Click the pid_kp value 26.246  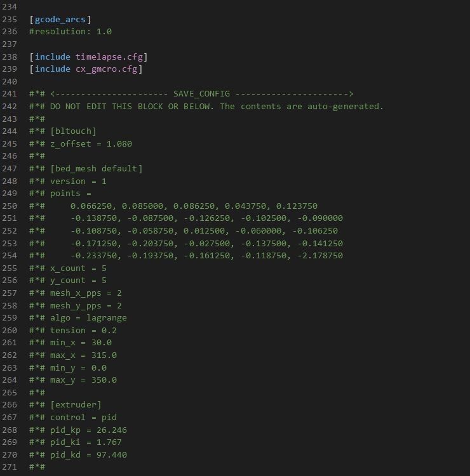click(x=112, y=430)
